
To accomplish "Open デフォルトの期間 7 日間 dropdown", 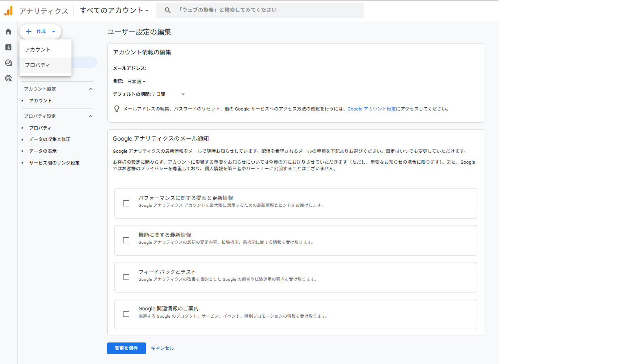I will [x=169, y=94].
